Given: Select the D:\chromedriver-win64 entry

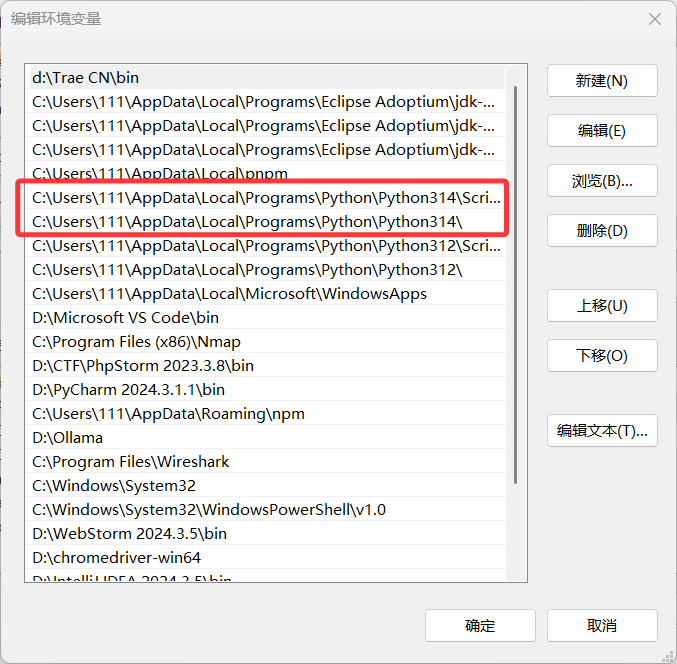Looking at the screenshot, I should tap(265, 557).
